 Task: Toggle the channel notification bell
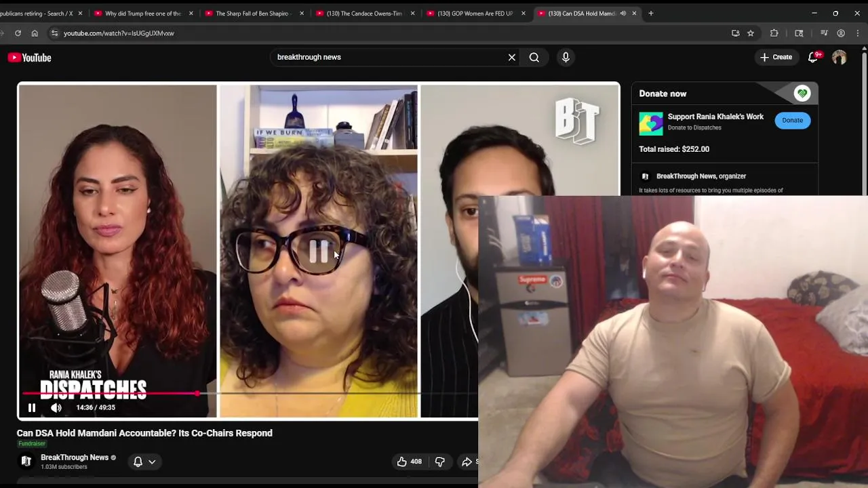point(138,462)
